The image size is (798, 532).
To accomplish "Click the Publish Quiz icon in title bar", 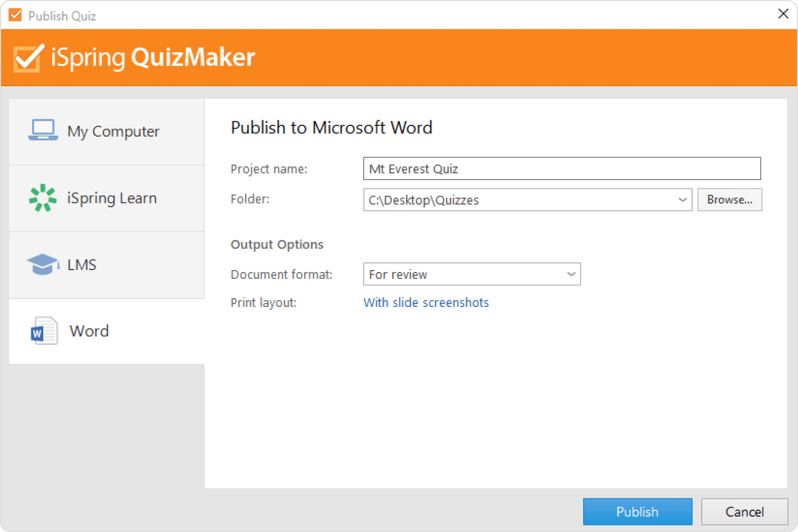I will [x=15, y=15].
